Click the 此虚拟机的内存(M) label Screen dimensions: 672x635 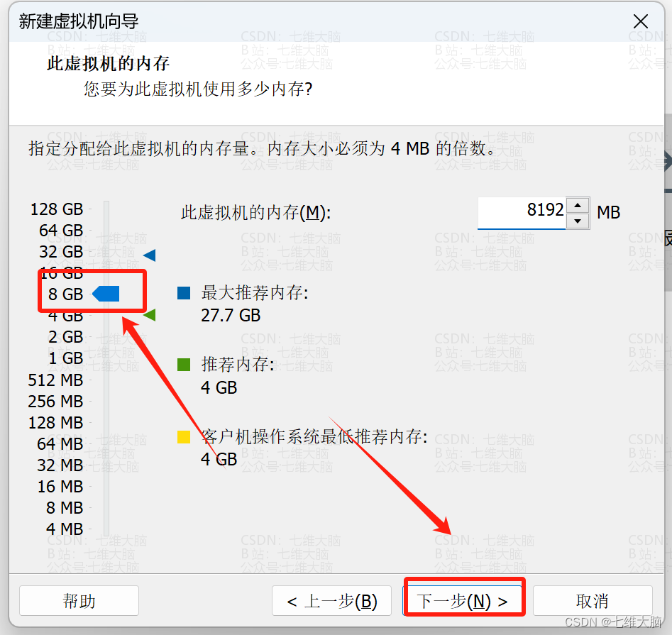256,213
